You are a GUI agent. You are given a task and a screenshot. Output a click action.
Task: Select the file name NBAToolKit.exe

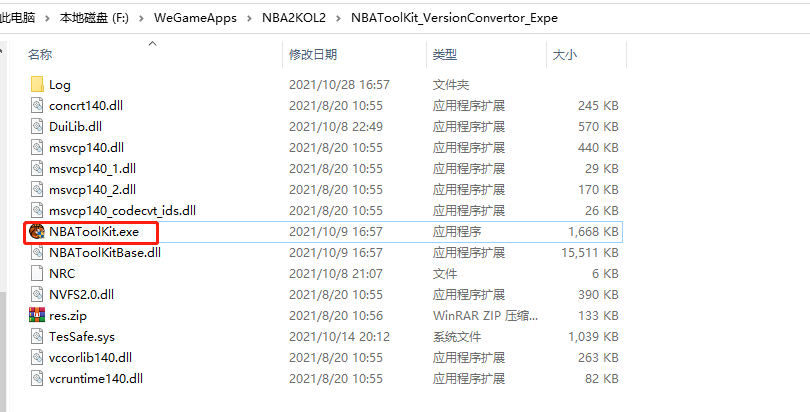coord(94,232)
